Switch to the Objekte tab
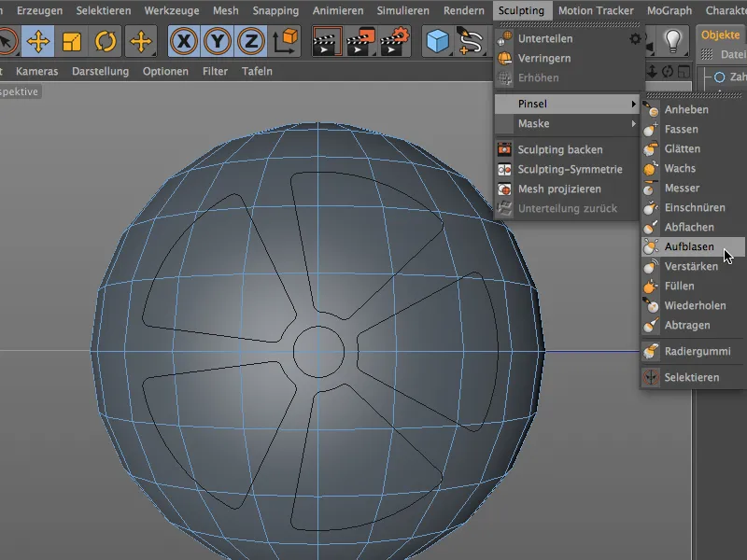747x560 pixels. click(720, 35)
